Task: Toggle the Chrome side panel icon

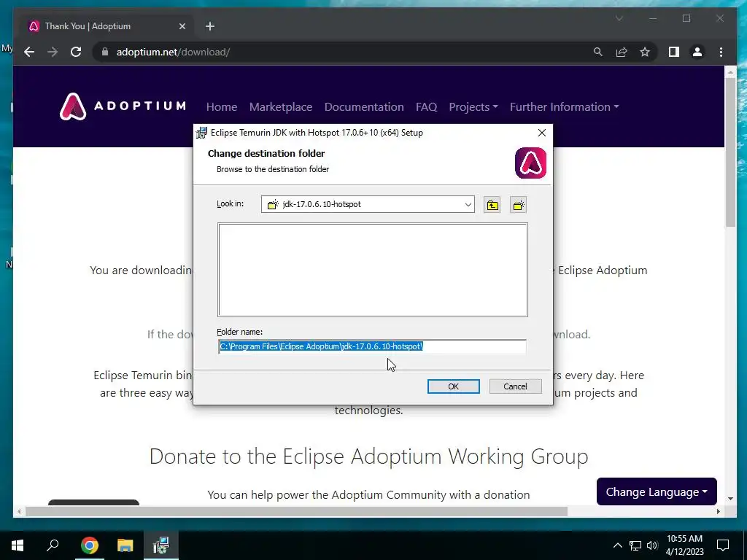Action: [x=673, y=52]
